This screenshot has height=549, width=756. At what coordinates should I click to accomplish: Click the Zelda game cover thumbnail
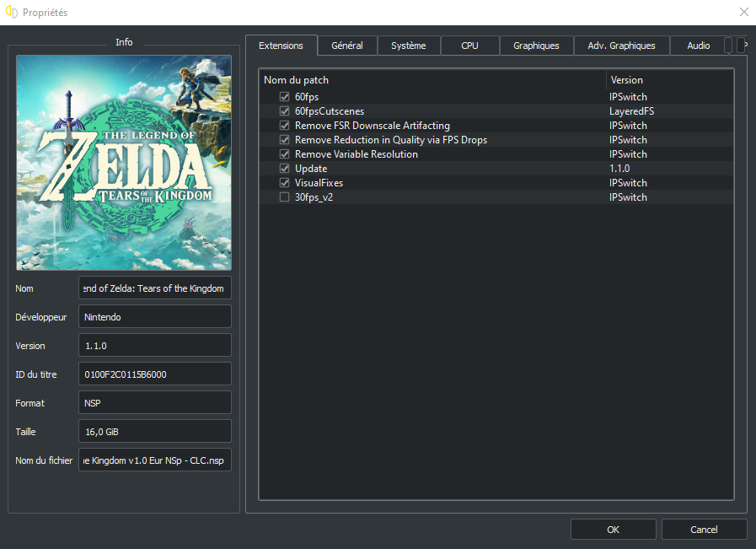coord(124,163)
